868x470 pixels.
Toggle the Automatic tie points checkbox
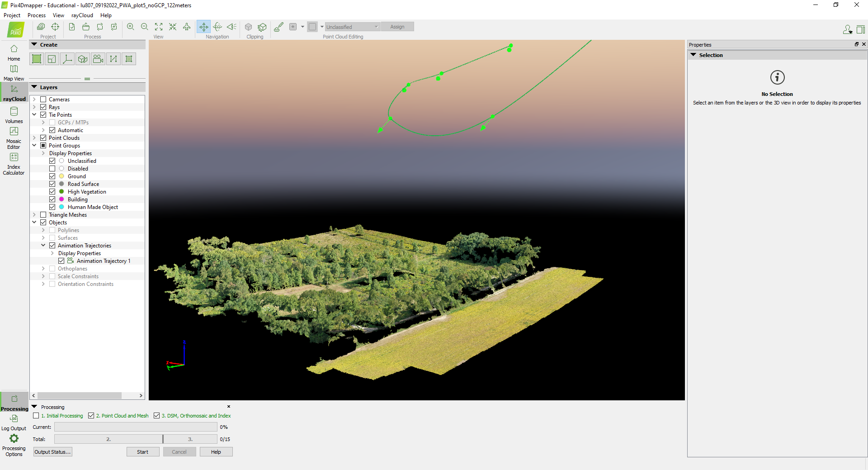pos(52,130)
